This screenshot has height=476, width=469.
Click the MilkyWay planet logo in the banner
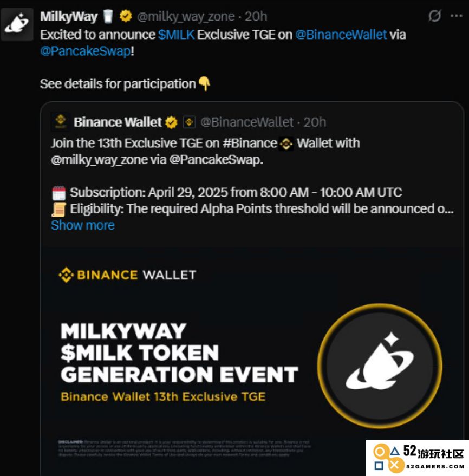point(380,366)
